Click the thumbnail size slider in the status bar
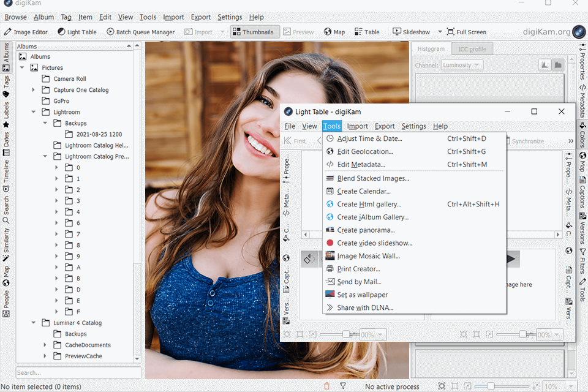This screenshot has height=392, width=588. 490,386
